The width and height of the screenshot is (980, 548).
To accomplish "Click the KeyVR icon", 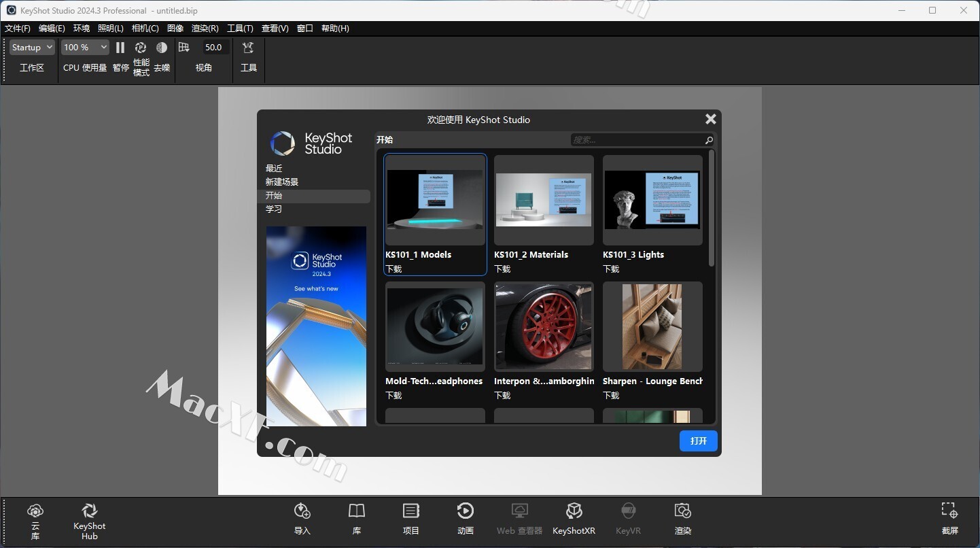I will click(629, 511).
